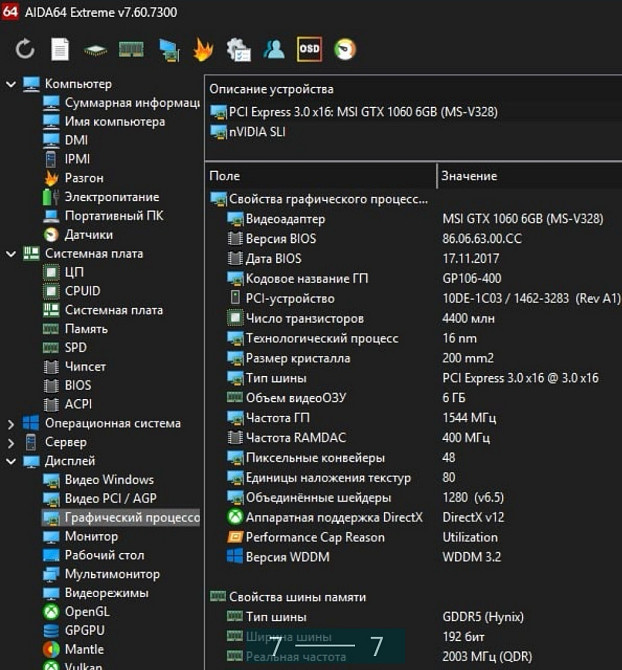Viewport: 622px width, 670px height.
Task: Select the GPGPU tree item
Action: 74,631
